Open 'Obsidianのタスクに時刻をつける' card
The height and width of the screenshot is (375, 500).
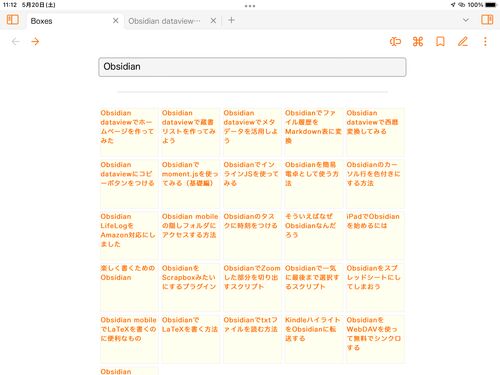252,235
